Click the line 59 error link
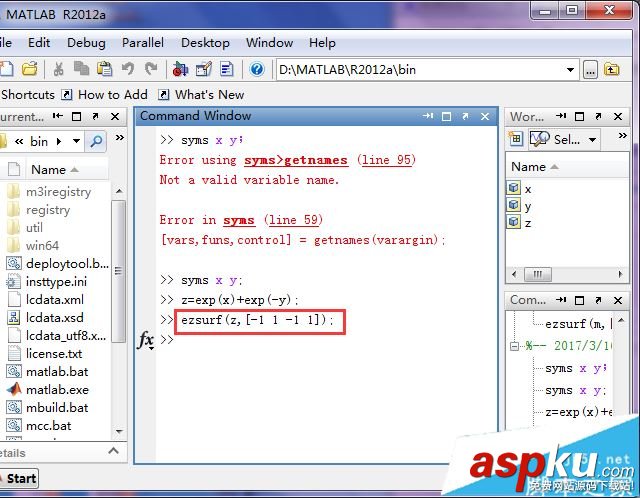Image resolution: width=640 pixels, height=498 pixels. coord(294,220)
